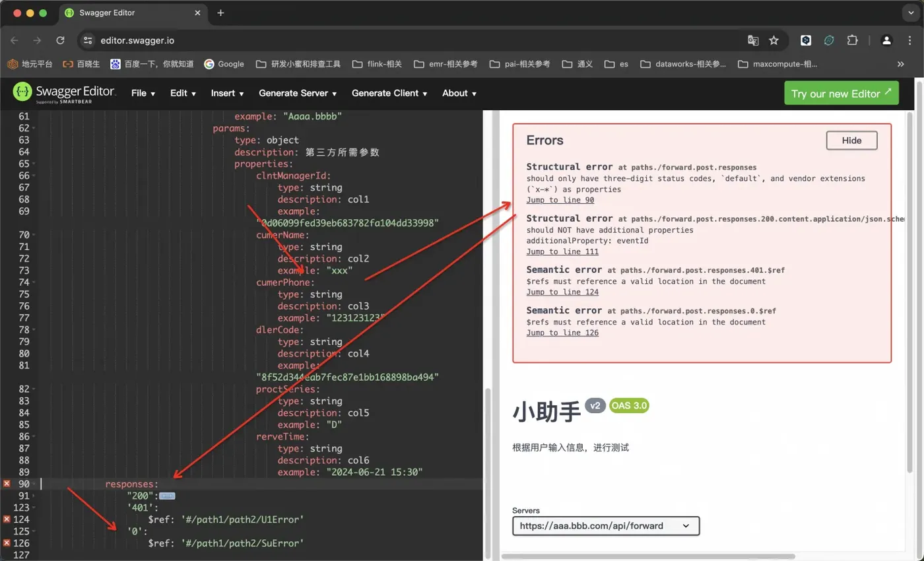The image size is (924, 561).
Task: Open the flink-相关 bookmark folder
Action: tap(377, 64)
